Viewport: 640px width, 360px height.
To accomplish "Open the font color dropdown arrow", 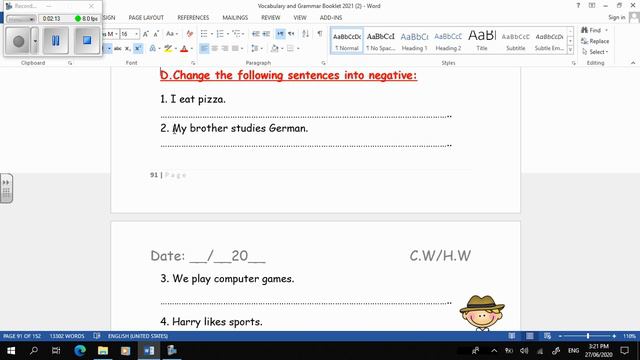I will pos(192,49).
